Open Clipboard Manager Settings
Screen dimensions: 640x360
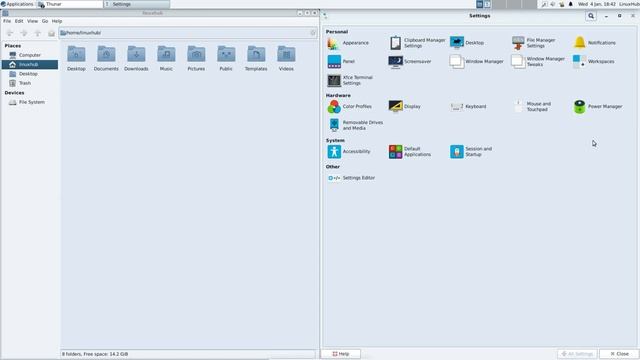[x=417, y=43]
